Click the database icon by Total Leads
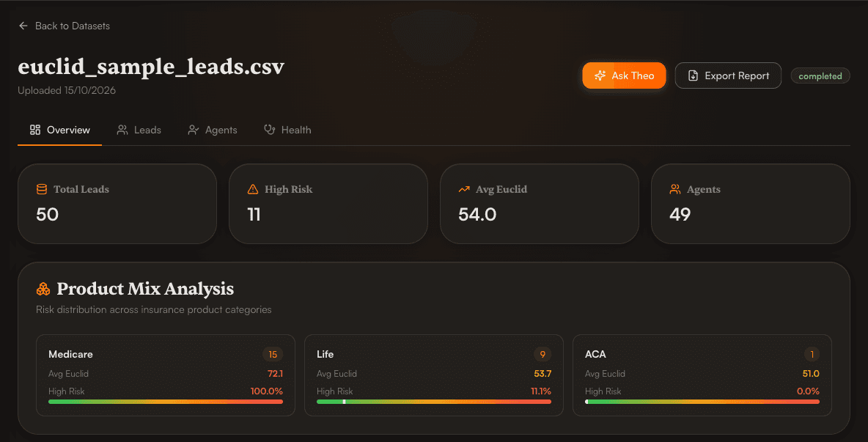 [x=42, y=189]
